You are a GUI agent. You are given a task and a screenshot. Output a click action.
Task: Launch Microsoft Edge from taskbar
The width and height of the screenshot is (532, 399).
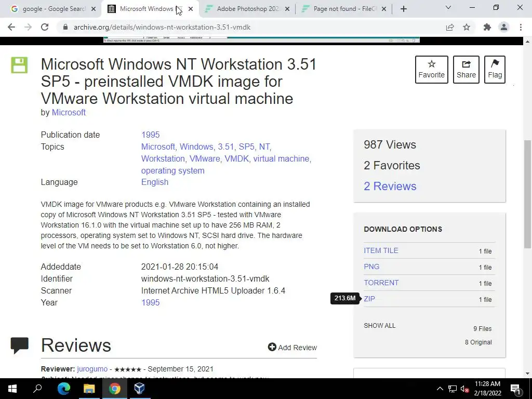[63, 389]
